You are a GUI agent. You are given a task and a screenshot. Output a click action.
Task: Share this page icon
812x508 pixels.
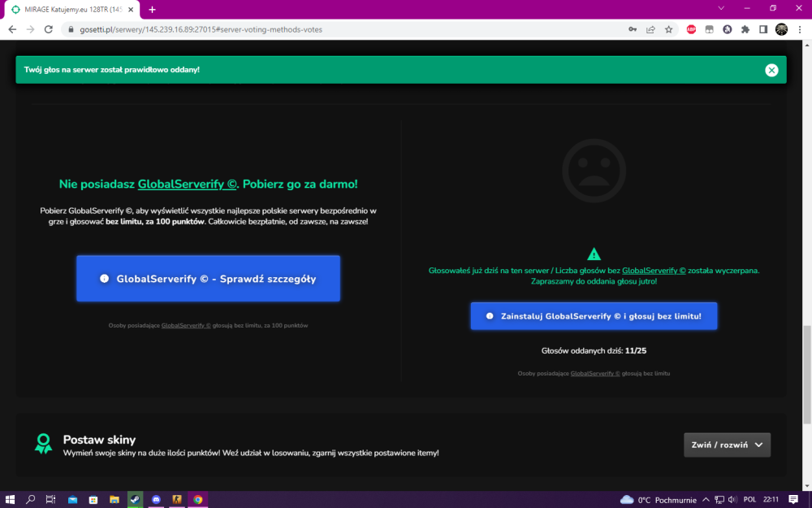click(650, 29)
